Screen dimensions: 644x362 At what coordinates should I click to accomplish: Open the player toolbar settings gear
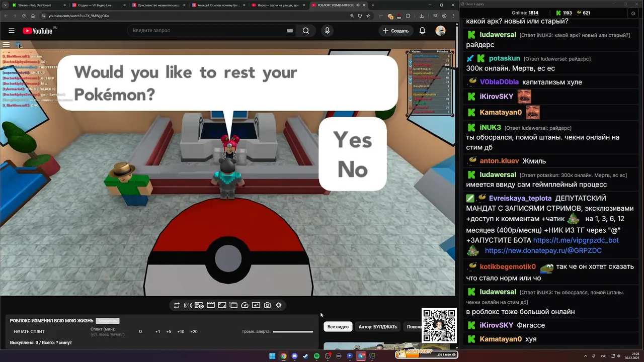click(279, 305)
